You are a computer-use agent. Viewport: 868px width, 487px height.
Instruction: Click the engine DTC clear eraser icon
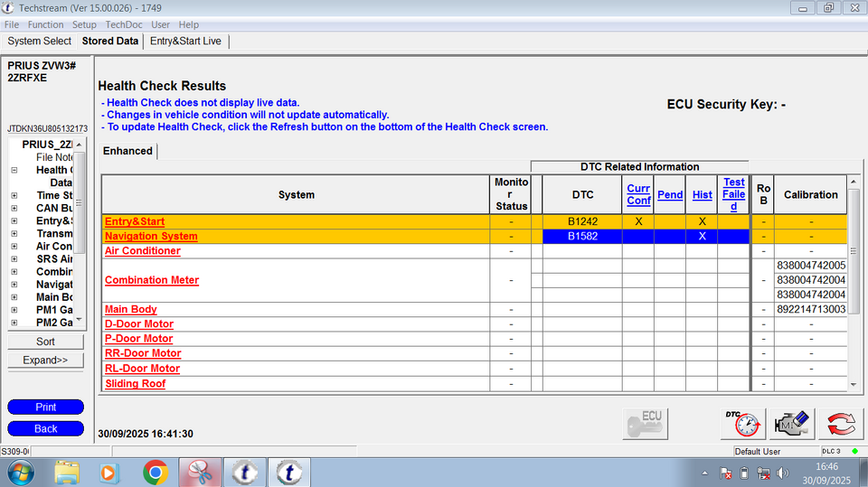click(x=792, y=422)
